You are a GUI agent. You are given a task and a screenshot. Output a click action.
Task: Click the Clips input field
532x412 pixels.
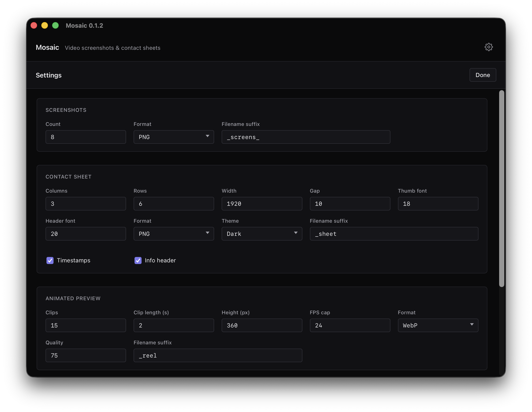tap(86, 325)
